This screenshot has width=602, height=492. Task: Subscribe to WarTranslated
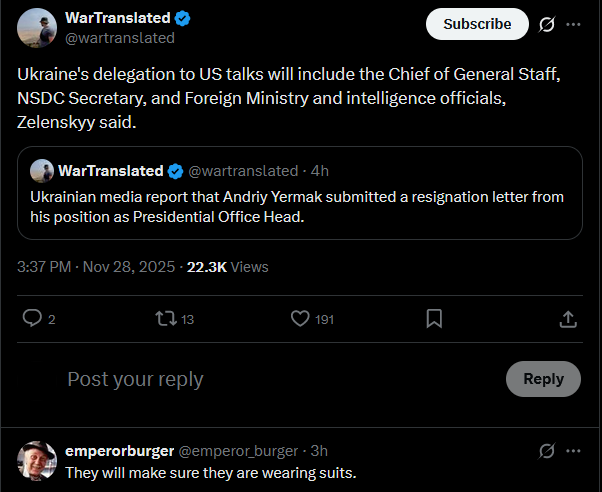[477, 24]
